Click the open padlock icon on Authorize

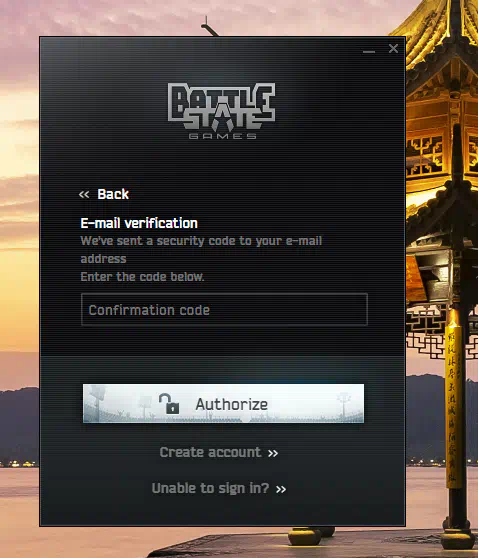click(169, 404)
